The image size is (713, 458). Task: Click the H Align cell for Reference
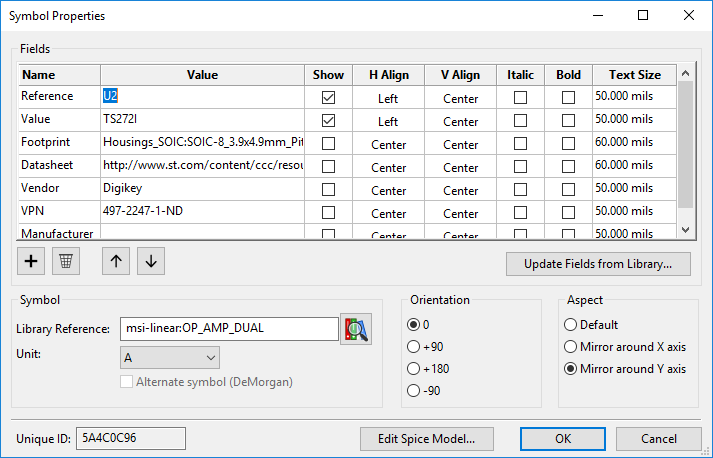pyautogui.click(x=388, y=98)
